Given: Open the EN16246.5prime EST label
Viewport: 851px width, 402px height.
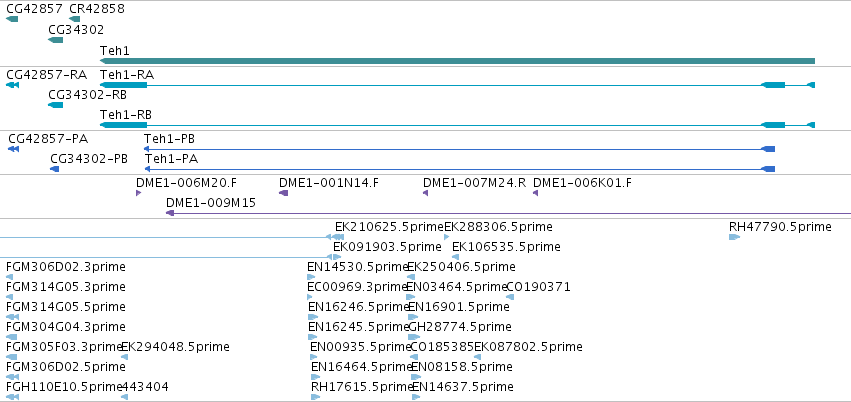Looking at the screenshot, I should pos(358,307).
